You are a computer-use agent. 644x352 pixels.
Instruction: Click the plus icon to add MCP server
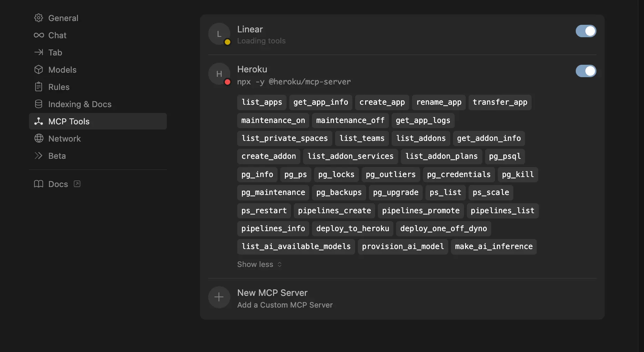tap(219, 297)
